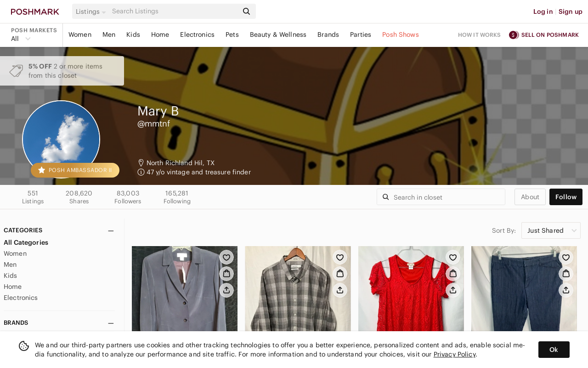Click the How It Works link
588x368 pixels.
pos(479,35)
